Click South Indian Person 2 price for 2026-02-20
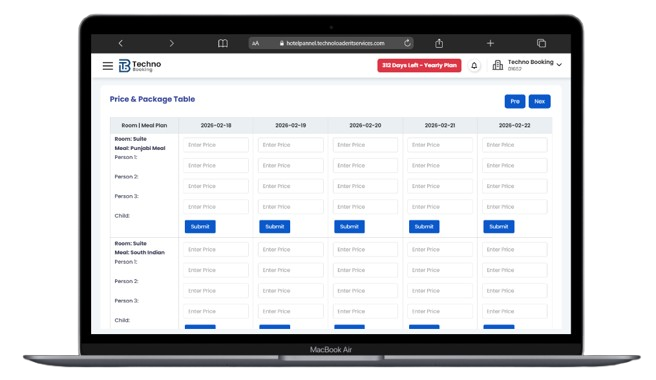656x380 pixels. click(365, 270)
